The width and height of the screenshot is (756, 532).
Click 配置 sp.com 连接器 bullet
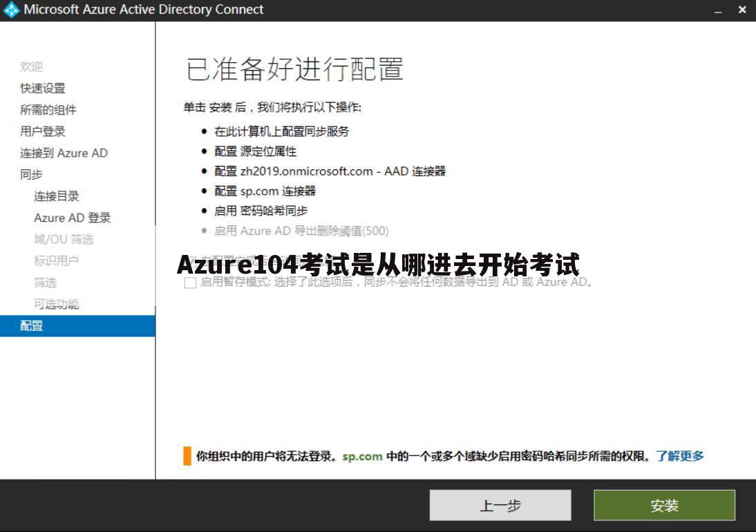(x=265, y=191)
